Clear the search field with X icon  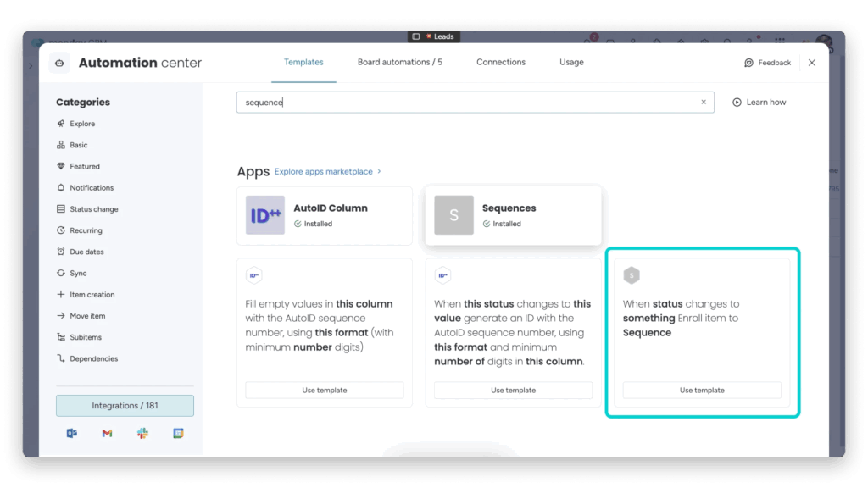click(x=703, y=103)
